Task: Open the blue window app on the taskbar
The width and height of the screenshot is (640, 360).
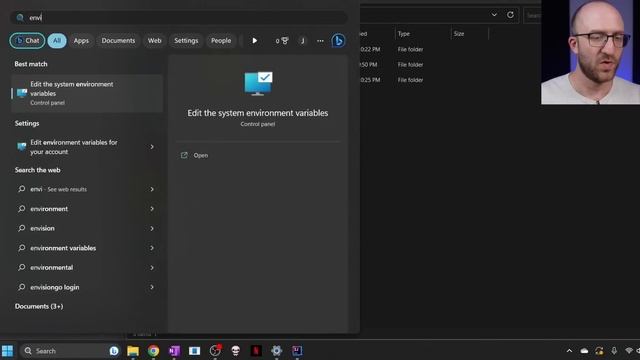Action: pyautogui.click(x=195, y=351)
